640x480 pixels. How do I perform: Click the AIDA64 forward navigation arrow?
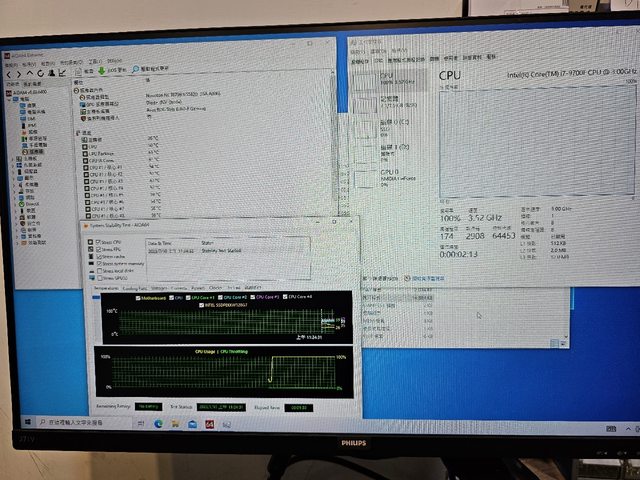click(x=18, y=71)
